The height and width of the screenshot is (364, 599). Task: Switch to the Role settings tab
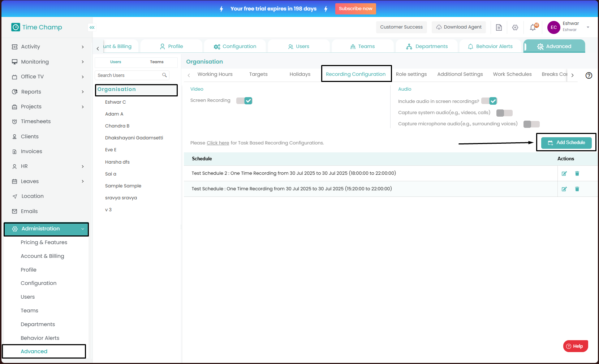coord(411,74)
